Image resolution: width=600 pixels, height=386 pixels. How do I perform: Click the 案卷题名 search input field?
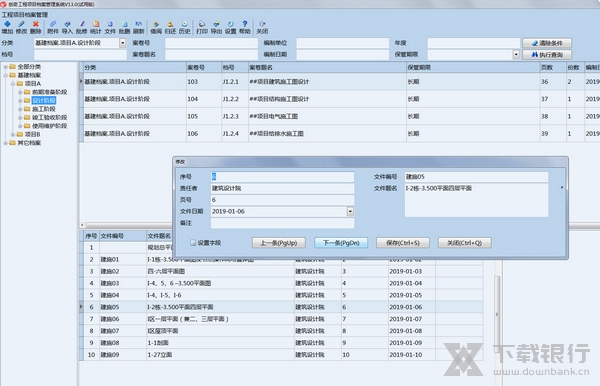click(x=212, y=54)
